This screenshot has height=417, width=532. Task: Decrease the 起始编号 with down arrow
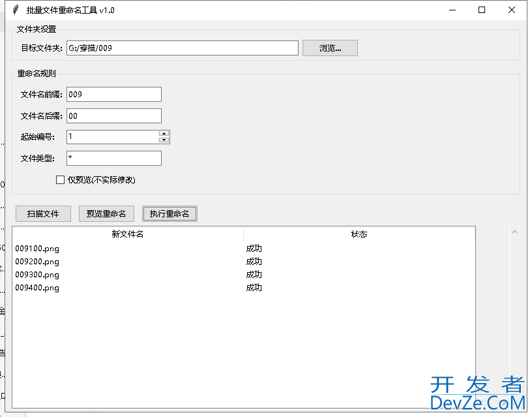click(164, 140)
